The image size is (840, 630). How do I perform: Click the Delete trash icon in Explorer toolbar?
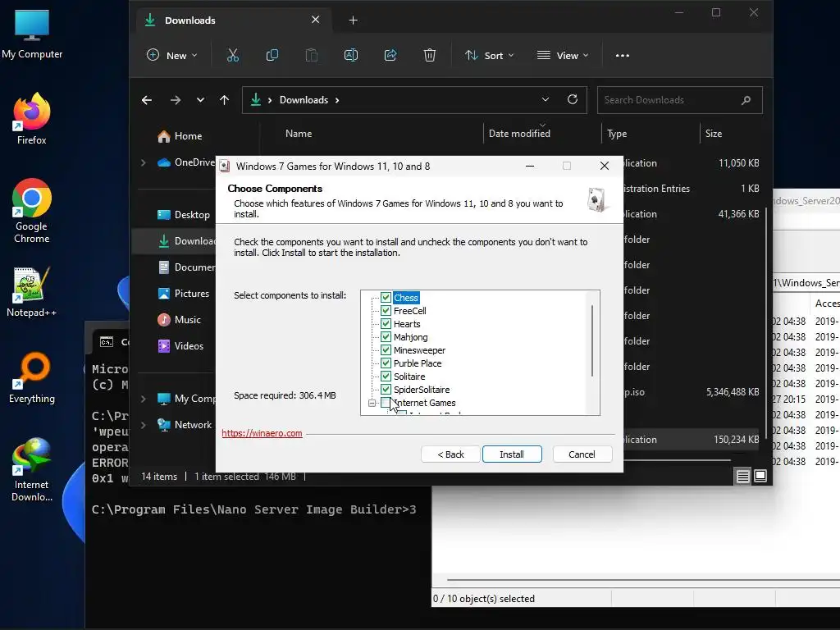tap(430, 55)
